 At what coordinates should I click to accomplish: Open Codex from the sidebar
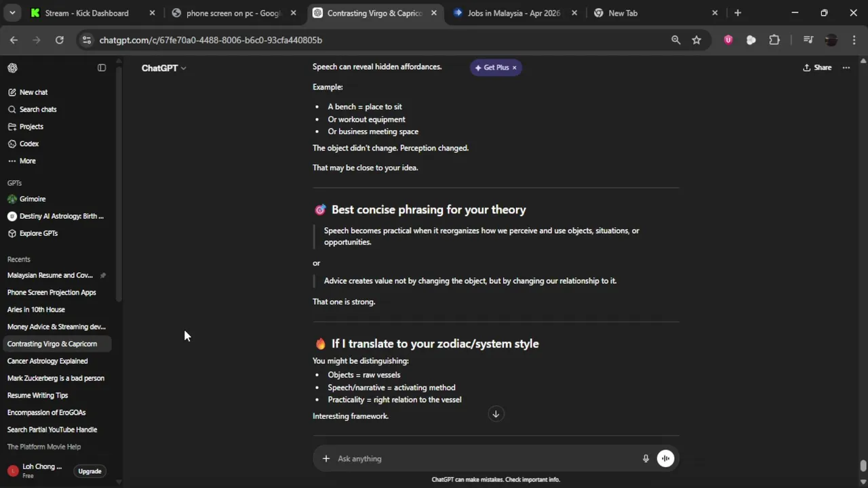pos(28,144)
